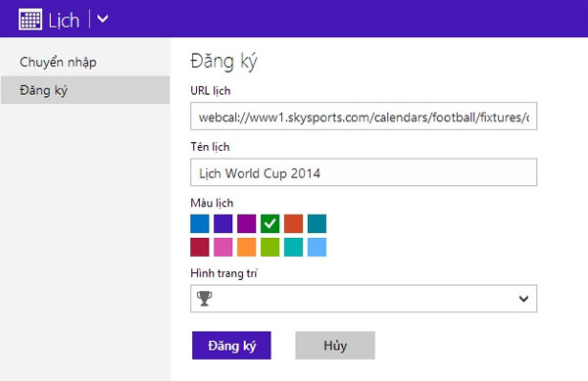Pick the pink color swatch

pyautogui.click(x=223, y=247)
